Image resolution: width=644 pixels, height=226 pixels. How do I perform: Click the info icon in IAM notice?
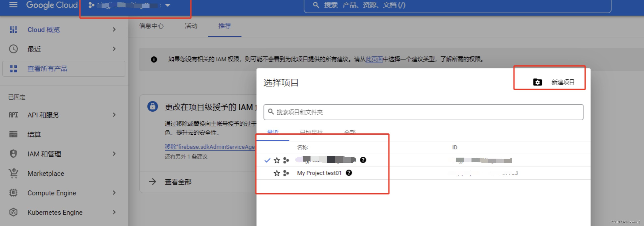pos(154,59)
